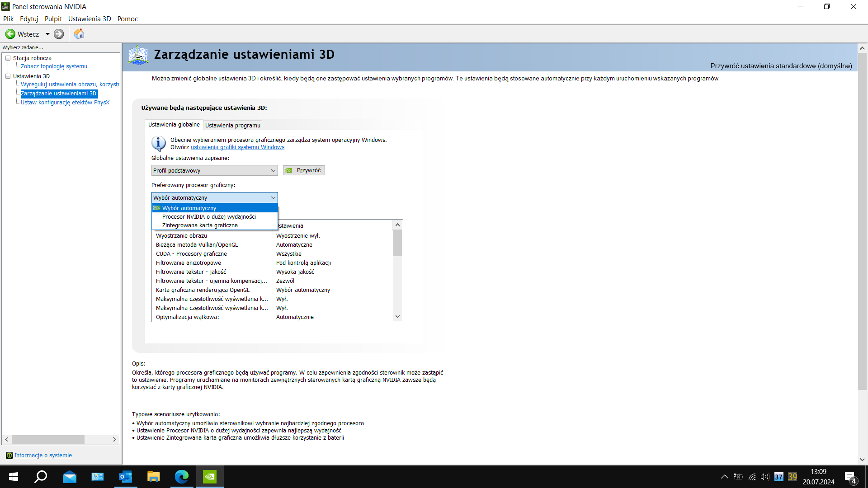868x488 pixels.
Task: Click the blue information icon
Action: click(158, 144)
